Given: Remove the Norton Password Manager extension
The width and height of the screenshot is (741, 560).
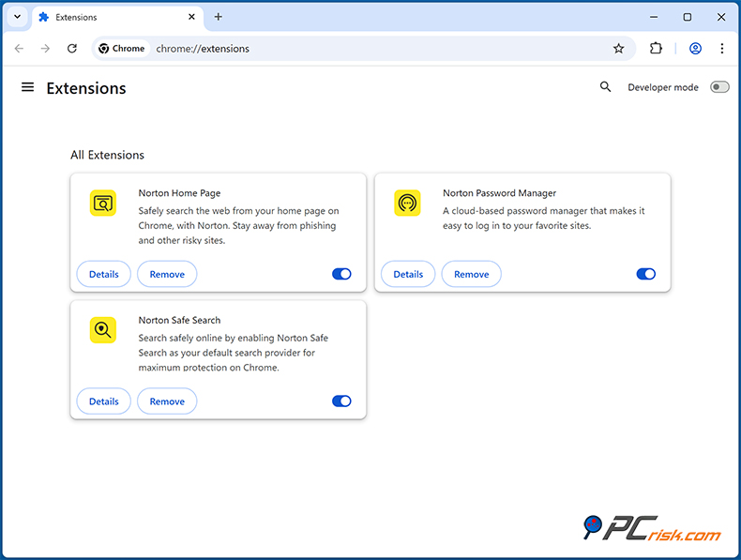Looking at the screenshot, I should [x=471, y=274].
